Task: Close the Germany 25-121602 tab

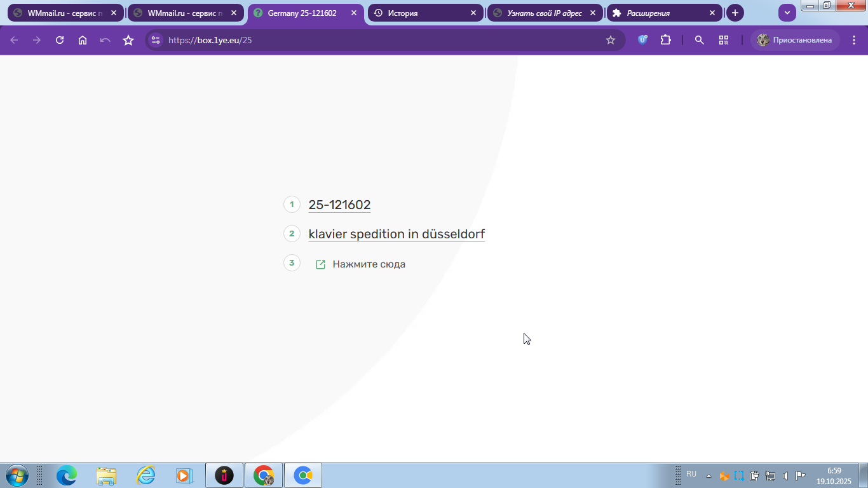Action: tap(354, 13)
